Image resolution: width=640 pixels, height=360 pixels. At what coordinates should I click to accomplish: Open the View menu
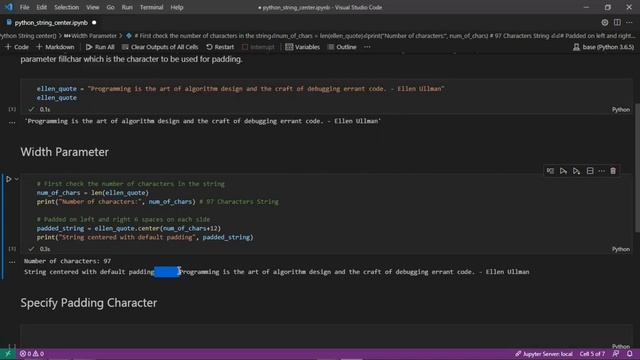click(x=93, y=7)
